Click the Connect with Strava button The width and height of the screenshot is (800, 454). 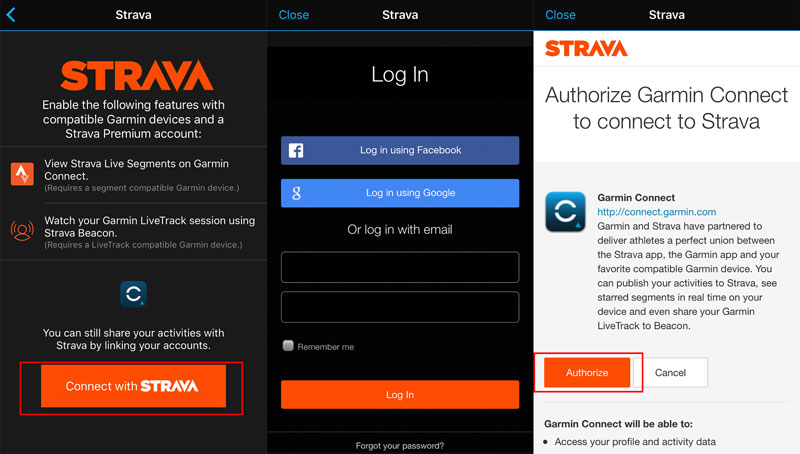point(133,386)
